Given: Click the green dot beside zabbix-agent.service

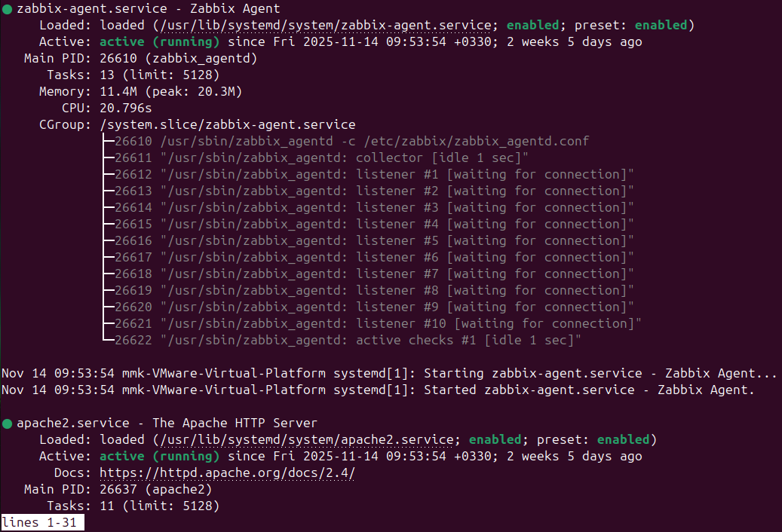Looking at the screenshot, I should 7,9.
